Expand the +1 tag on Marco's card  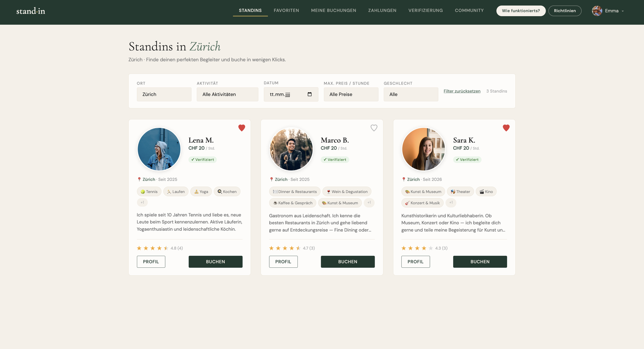[369, 203]
